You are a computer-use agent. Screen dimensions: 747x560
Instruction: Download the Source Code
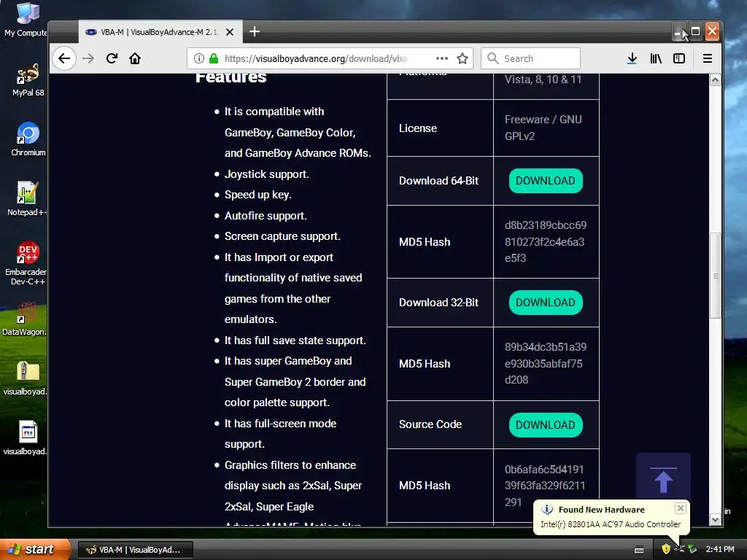tap(546, 425)
